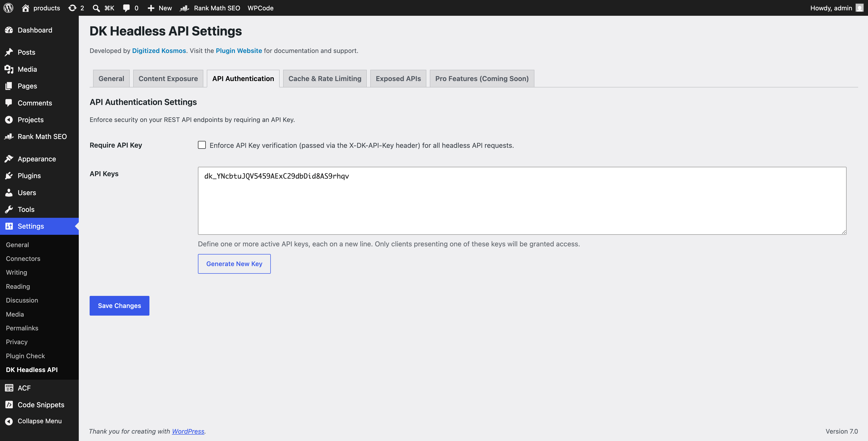
Task: Click the API Keys textarea resize handle
Action: [x=844, y=232]
